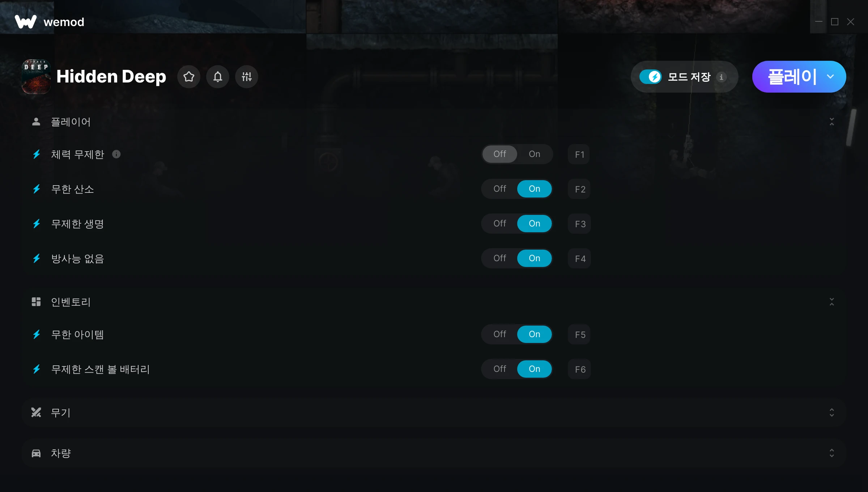This screenshot has height=492, width=868.
Task: Click the lightning icon beside 무한 산소
Action: (37, 189)
